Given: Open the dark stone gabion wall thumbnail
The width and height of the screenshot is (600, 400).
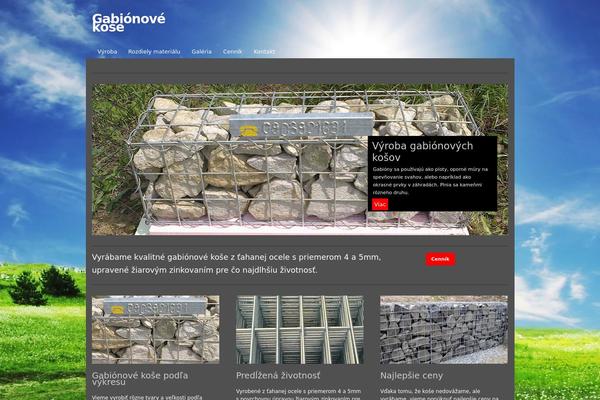Looking at the screenshot, I should pyautogui.click(x=444, y=329).
